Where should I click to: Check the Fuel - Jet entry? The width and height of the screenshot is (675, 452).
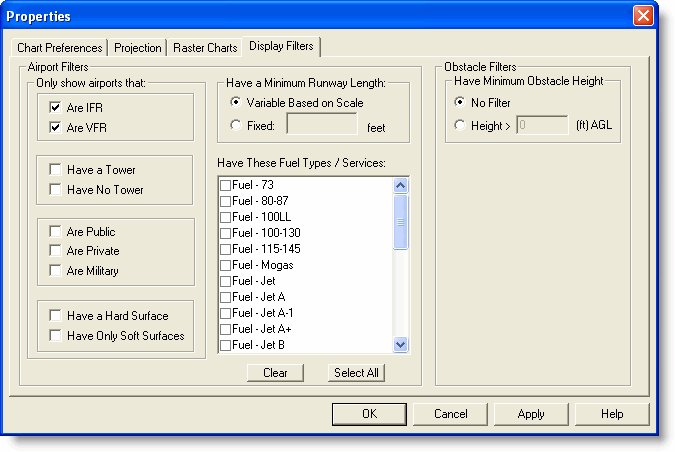226,282
